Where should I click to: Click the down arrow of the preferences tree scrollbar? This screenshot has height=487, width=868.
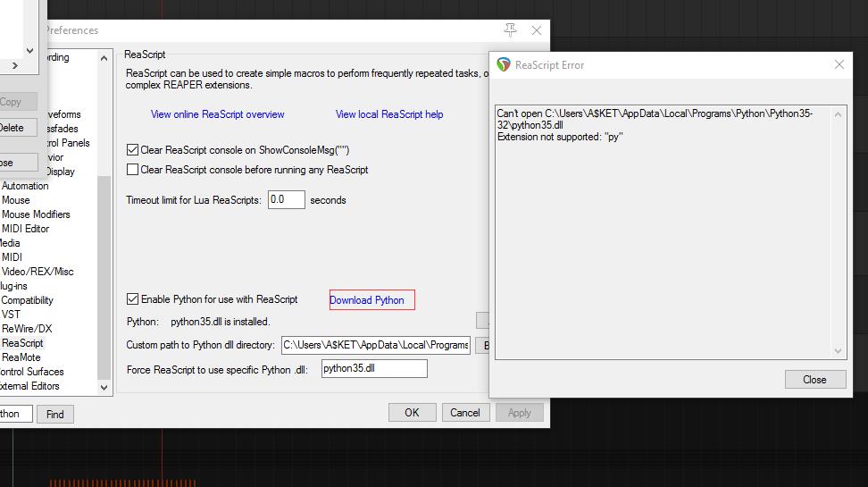point(104,387)
